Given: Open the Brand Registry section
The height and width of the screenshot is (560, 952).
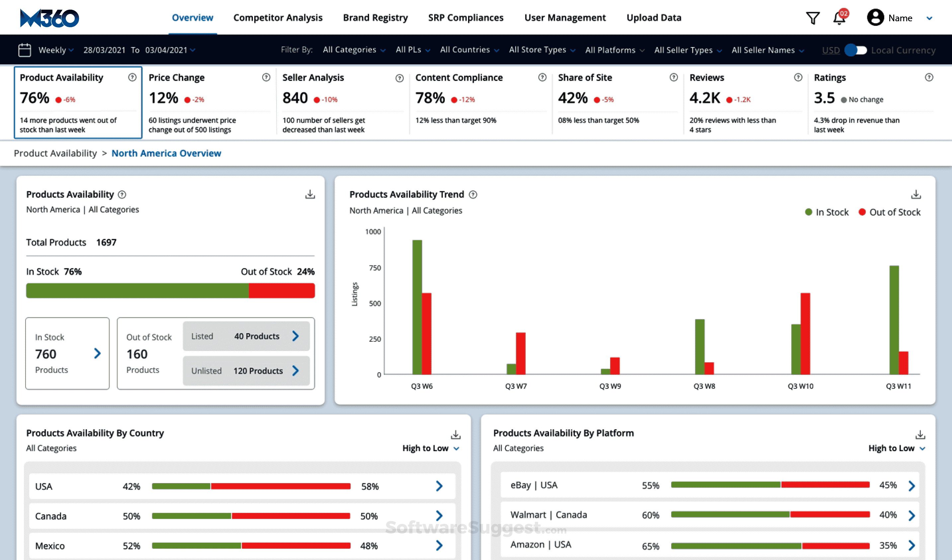Looking at the screenshot, I should [x=375, y=17].
